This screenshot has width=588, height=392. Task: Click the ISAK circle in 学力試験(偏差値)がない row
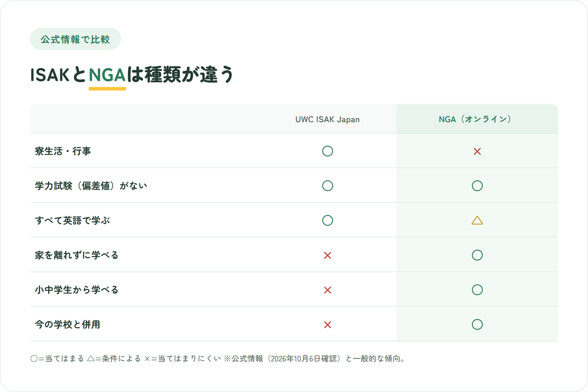coord(328,186)
